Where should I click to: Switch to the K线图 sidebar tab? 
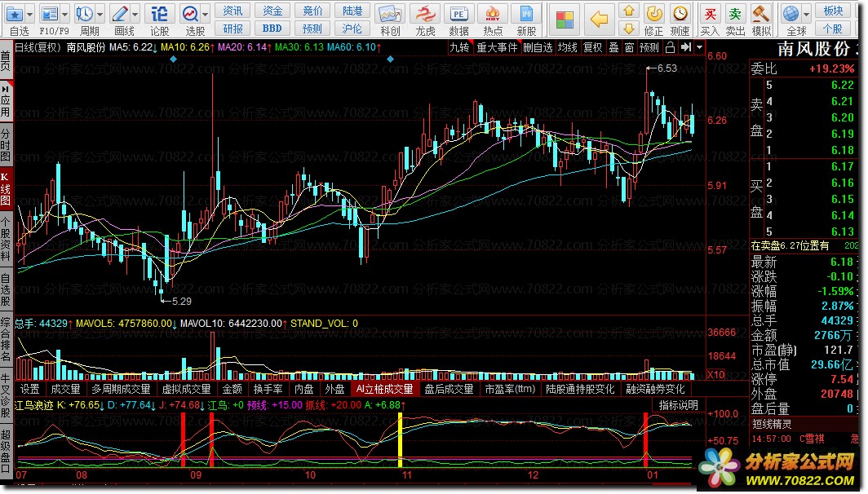[x=6, y=189]
